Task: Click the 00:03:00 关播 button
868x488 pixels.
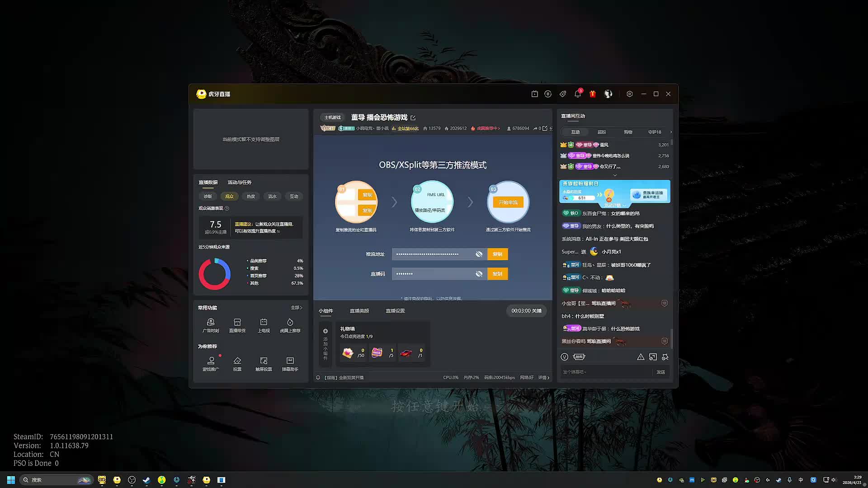Action: click(526, 311)
